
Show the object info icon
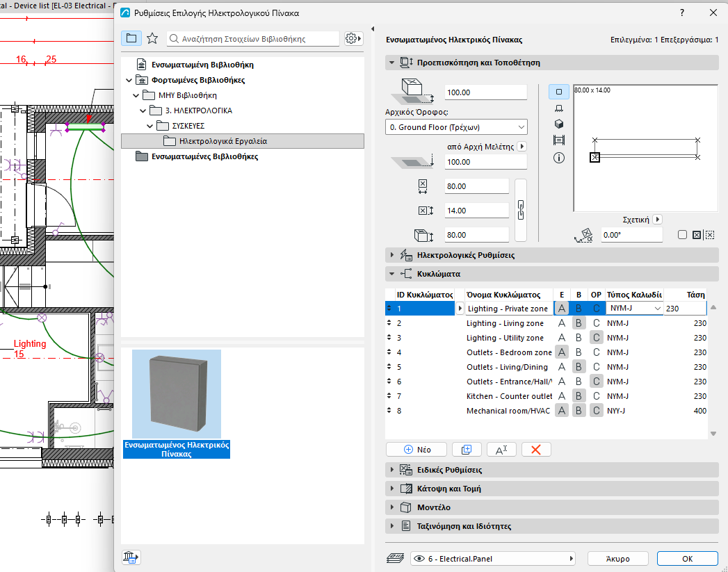coord(559,158)
